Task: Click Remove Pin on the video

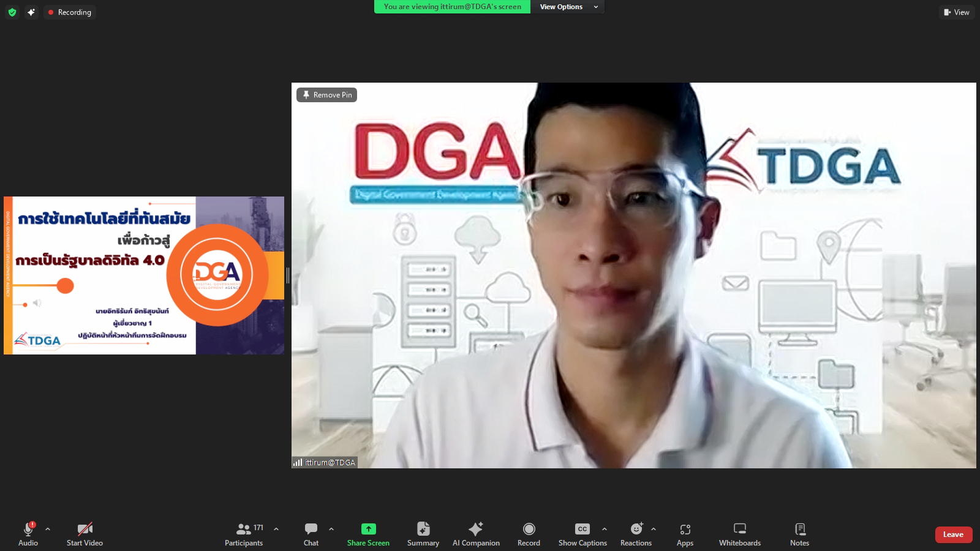Action: (x=327, y=95)
